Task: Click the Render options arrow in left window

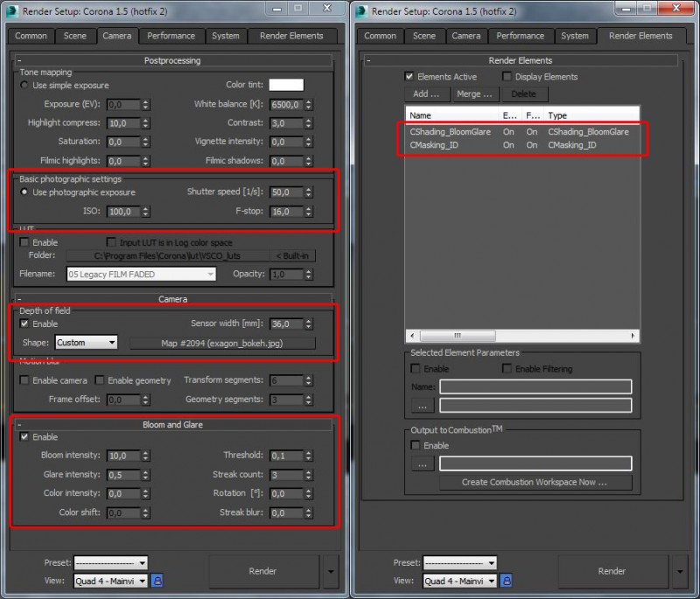Action: pyautogui.click(x=331, y=571)
